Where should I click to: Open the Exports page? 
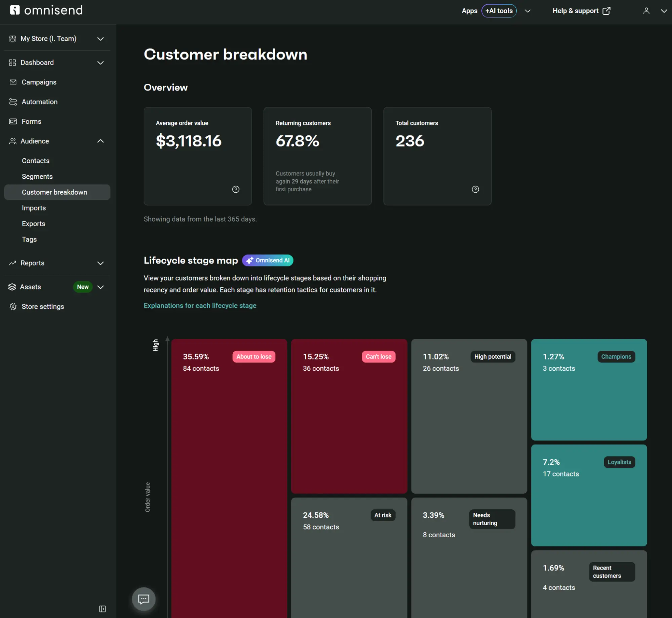(x=34, y=224)
